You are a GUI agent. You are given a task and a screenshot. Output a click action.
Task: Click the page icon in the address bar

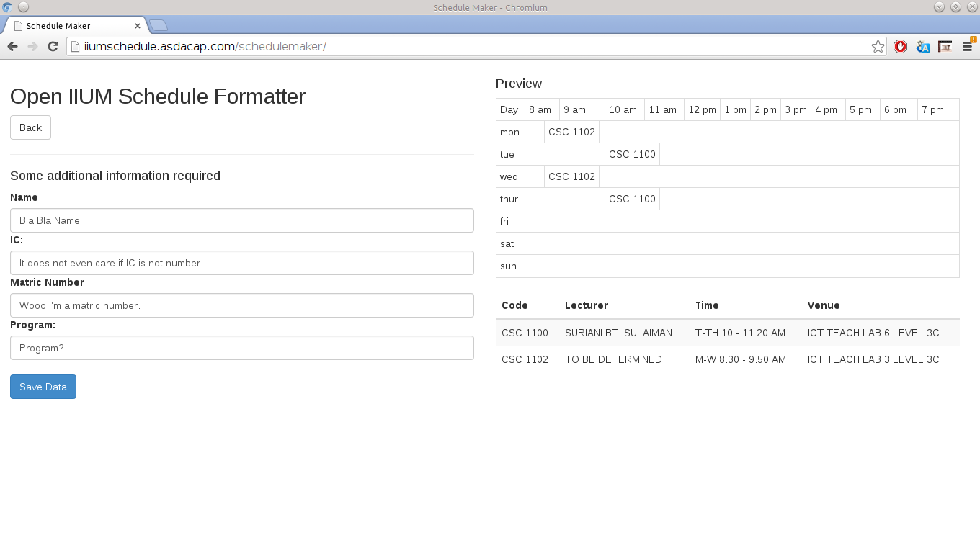click(x=75, y=47)
